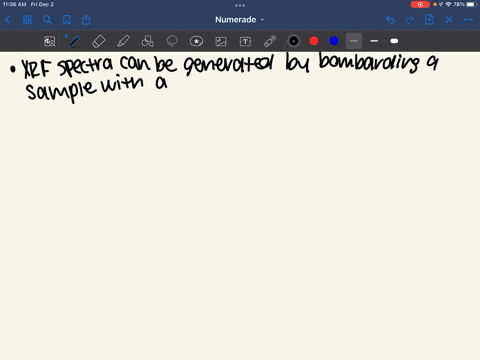
Task: Select the Image insert tool
Action: pos(221,41)
